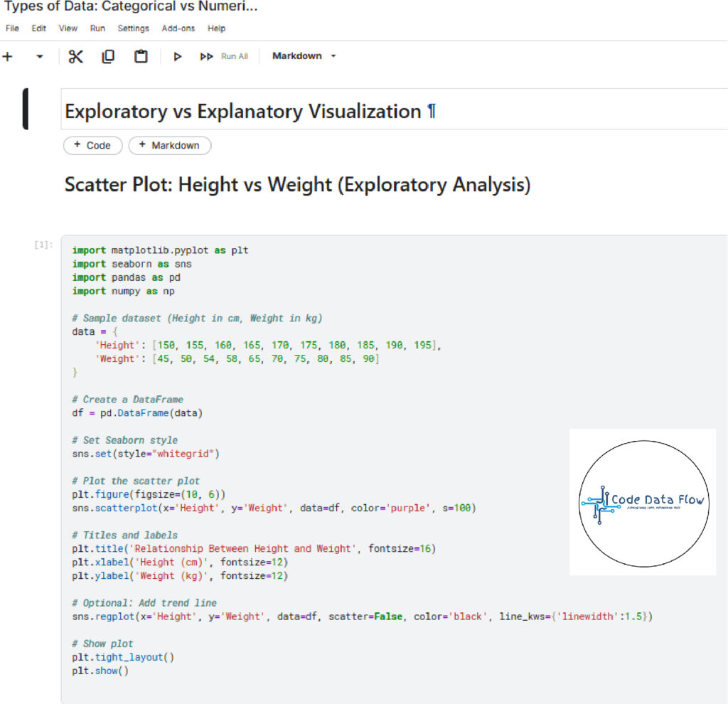Screen dimensions: 728x704
Task: Add a new Markdown cell below
Action: pyautogui.click(x=170, y=145)
